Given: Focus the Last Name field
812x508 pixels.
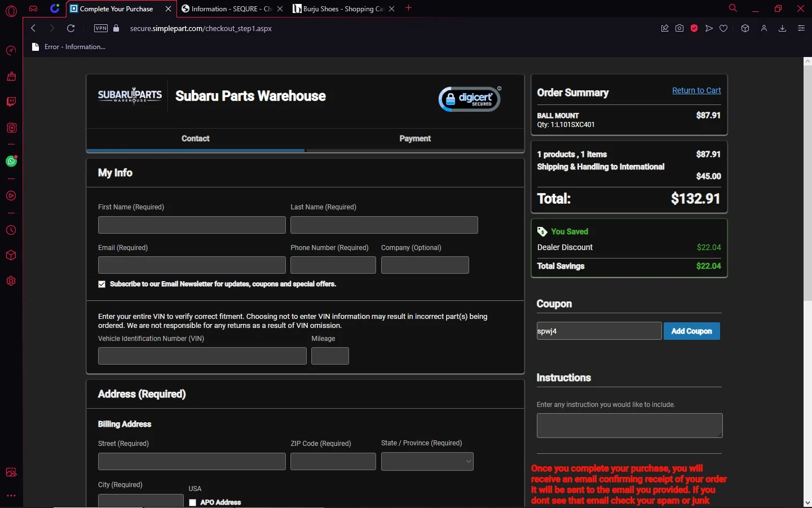Looking at the screenshot, I should point(384,225).
